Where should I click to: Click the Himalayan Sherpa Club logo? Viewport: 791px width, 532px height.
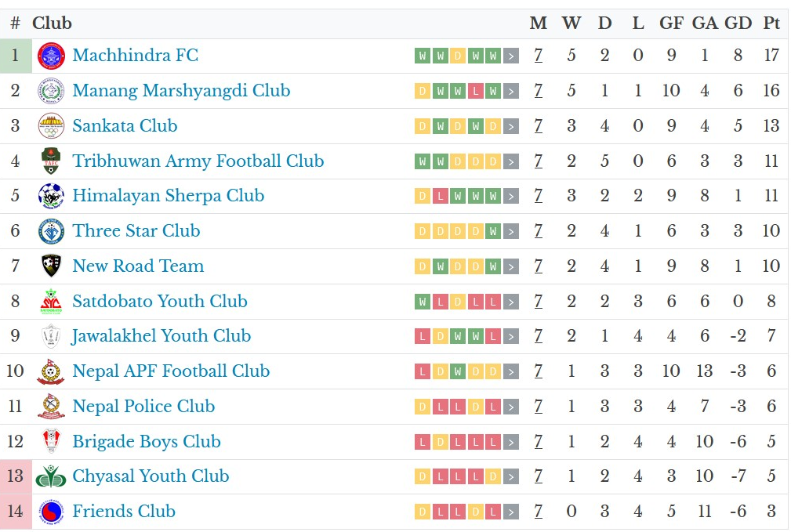tap(52, 196)
